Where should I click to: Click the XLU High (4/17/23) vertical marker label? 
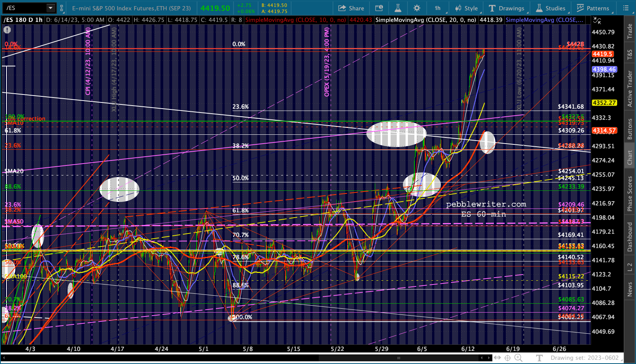(x=114, y=70)
